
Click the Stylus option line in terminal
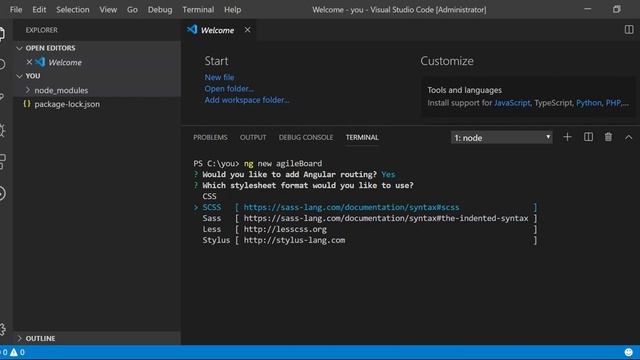pos(370,240)
